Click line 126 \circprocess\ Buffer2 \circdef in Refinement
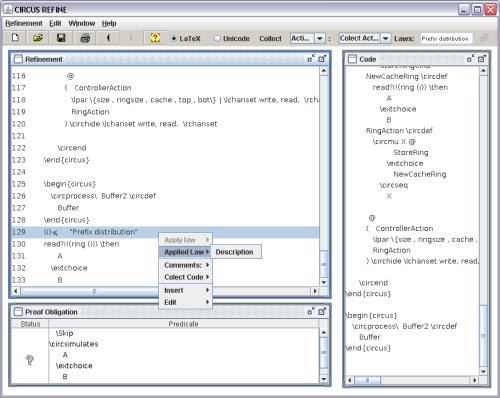 pos(103,196)
